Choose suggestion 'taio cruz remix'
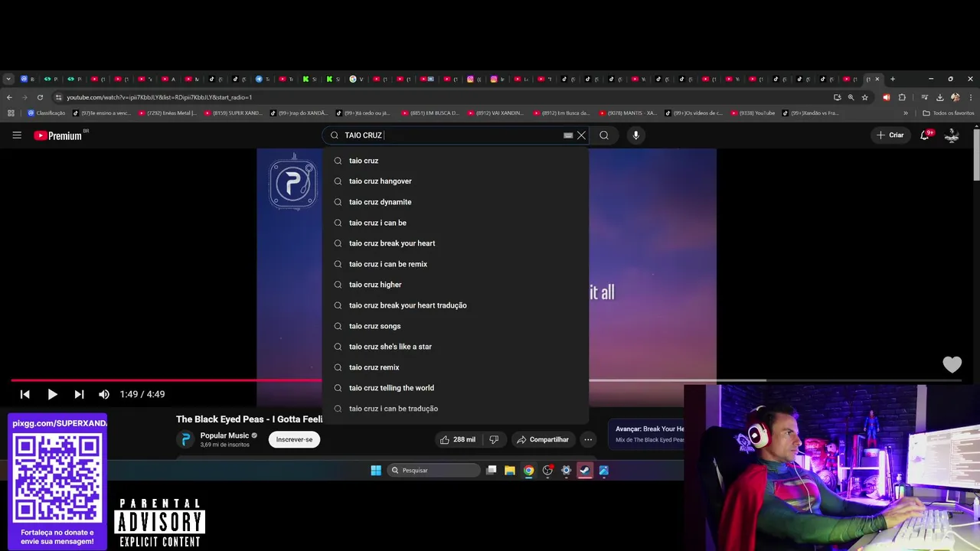The width and height of the screenshot is (980, 551). [x=456, y=367]
